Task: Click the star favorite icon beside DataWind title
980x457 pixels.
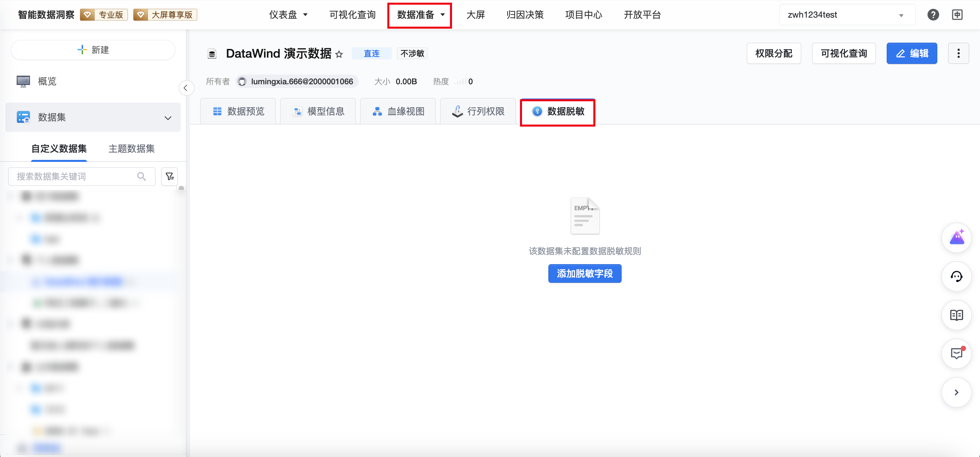Action: click(339, 54)
